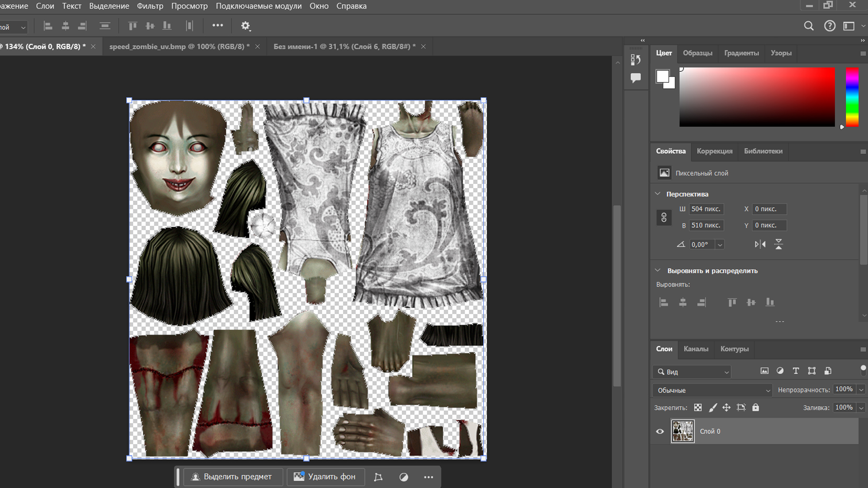Viewport: 868px width, 488px height.
Task: Toggle the layer filtering switch
Action: (863, 370)
